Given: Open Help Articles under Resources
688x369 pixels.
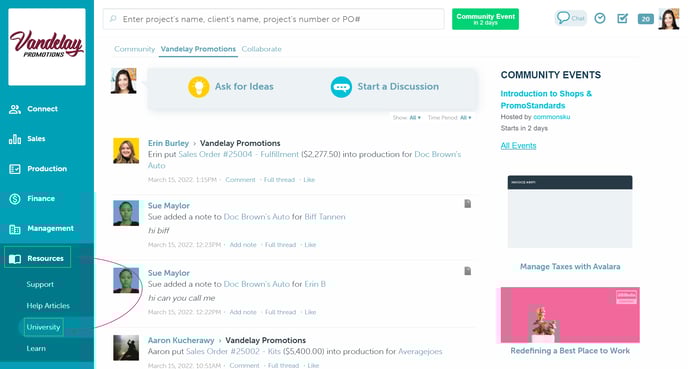Looking at the screenshot, I should [48, 306].
